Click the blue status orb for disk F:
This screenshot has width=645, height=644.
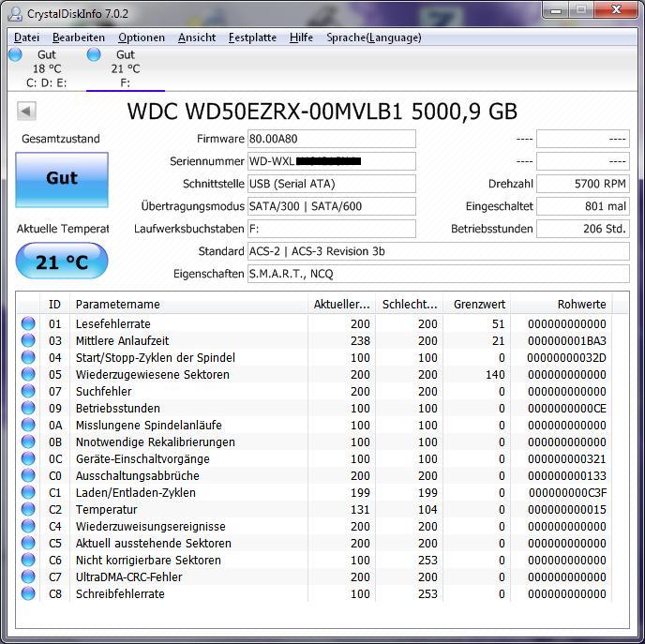[x=94, y=54]
